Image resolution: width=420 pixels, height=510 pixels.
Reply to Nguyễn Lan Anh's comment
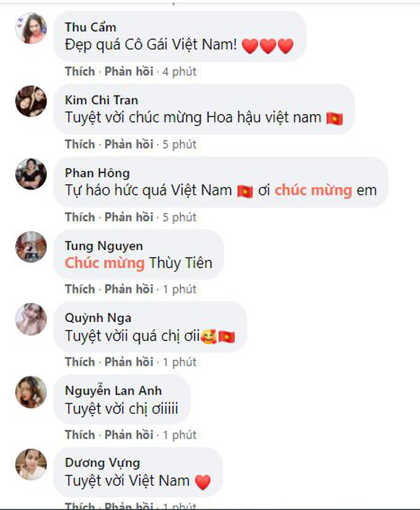click(x=129, y=434)
